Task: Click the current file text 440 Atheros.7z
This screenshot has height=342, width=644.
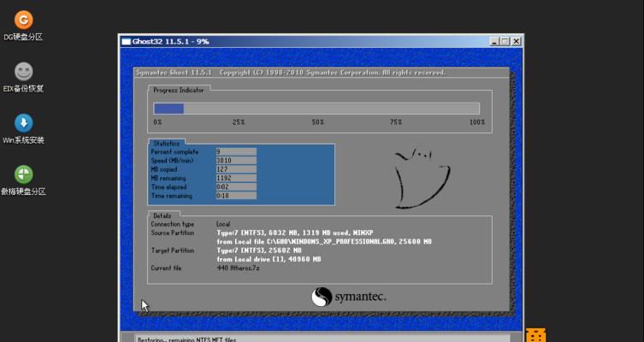Action: [x=239, y=268]
